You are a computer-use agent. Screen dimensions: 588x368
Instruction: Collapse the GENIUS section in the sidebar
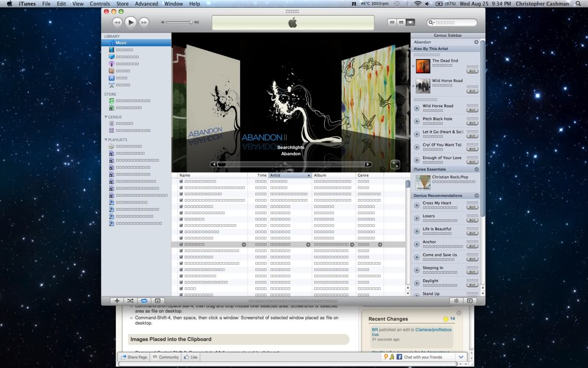point(106,117)
